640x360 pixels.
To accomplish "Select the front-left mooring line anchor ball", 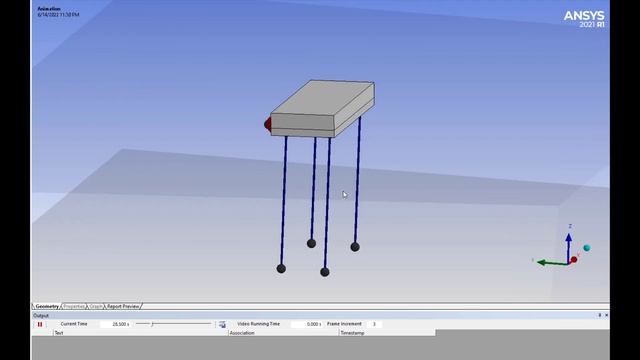I will coord(281,269).
